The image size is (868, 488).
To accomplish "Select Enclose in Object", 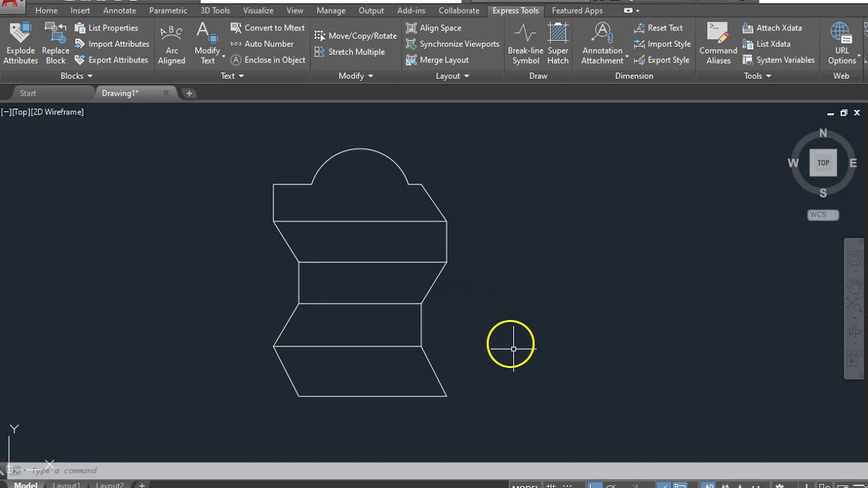I will pos(268,60).
